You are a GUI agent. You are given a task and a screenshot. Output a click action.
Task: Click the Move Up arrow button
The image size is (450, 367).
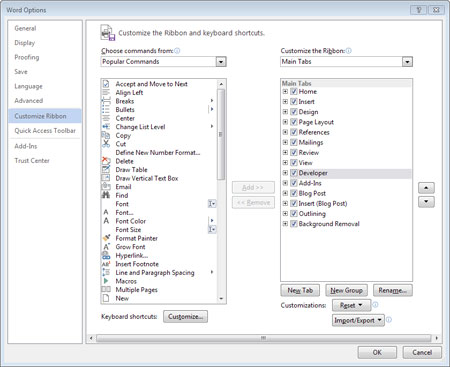pos(426,188)
